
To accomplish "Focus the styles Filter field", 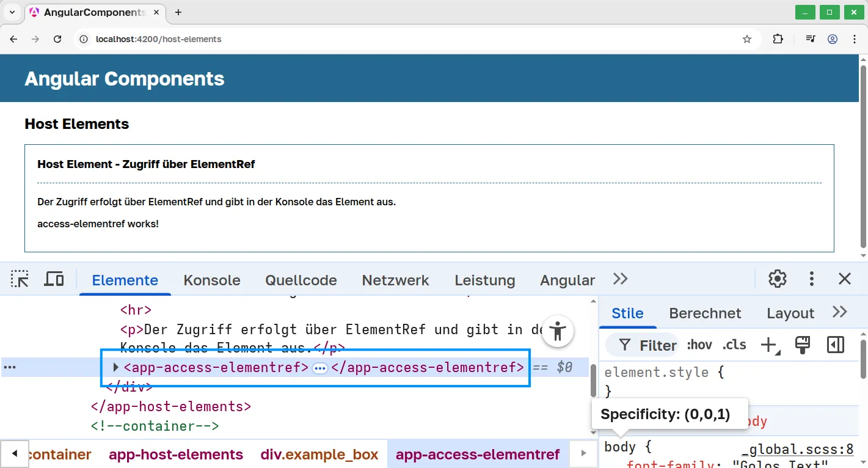I will coord(641,345).
